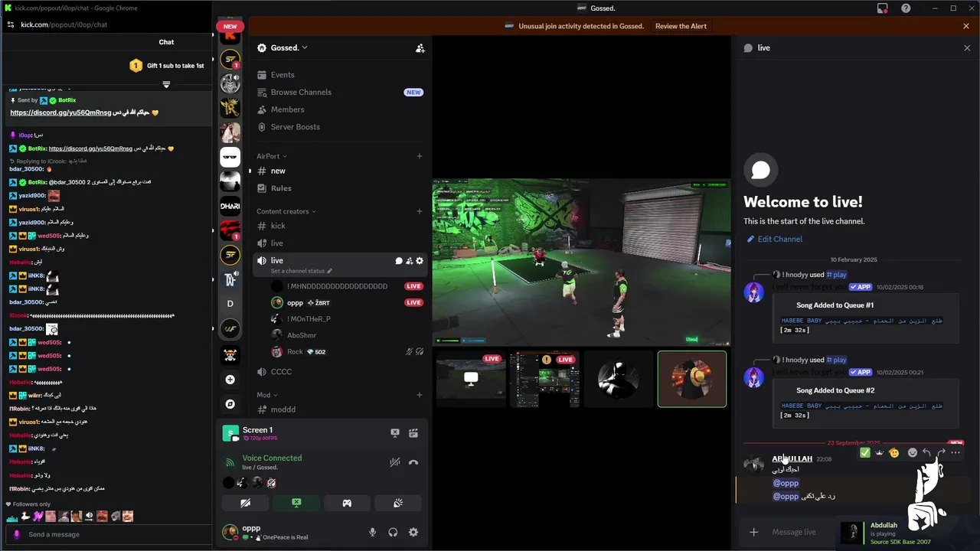
Task: Click Set a channel status
Action: tap(302, 271)
